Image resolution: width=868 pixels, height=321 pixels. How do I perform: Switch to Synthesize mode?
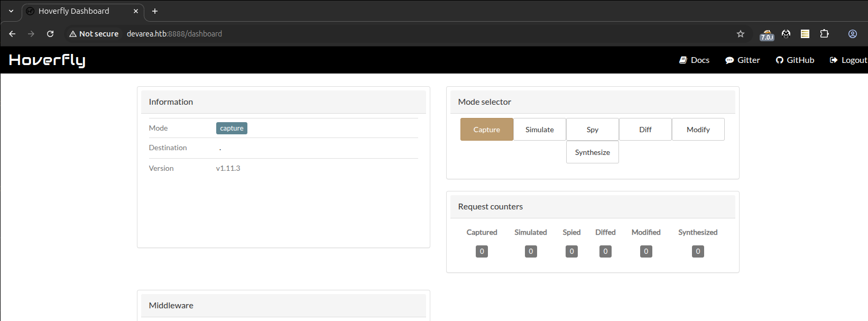(593, 152)
